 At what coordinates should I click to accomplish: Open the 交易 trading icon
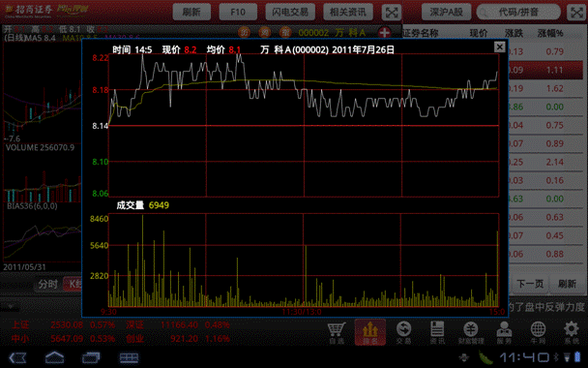pos(403,332)
